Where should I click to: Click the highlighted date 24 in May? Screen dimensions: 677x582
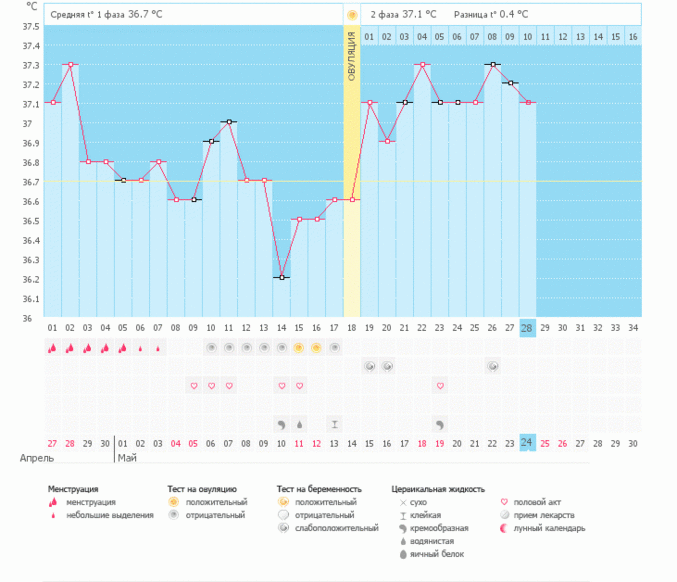527,443
